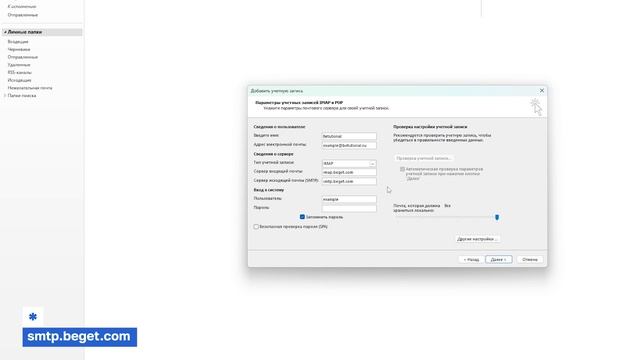The height and width of the screenshot is (360, 640).
Task: Enable secure password authentication (SPA) checkbox
Action: 256,227
